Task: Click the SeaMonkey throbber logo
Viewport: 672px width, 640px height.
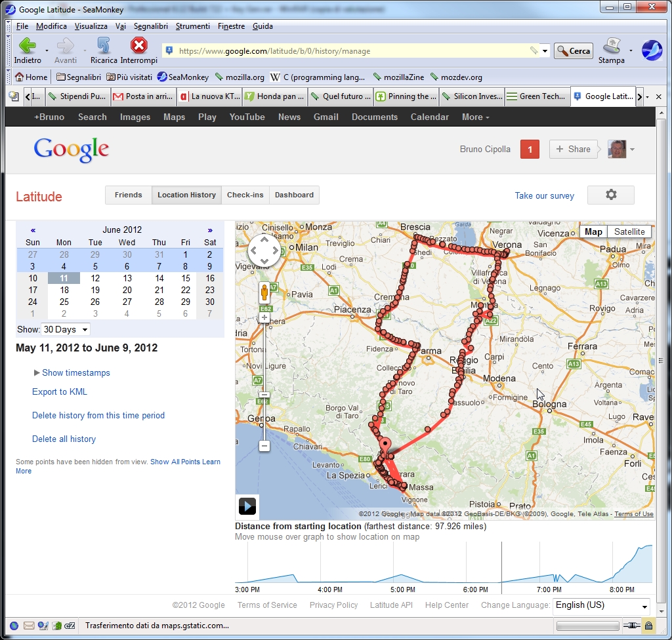Action: click(x=652, y=50)
